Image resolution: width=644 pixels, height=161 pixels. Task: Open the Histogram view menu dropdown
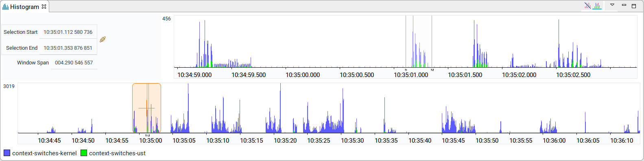tap(612, 5)
